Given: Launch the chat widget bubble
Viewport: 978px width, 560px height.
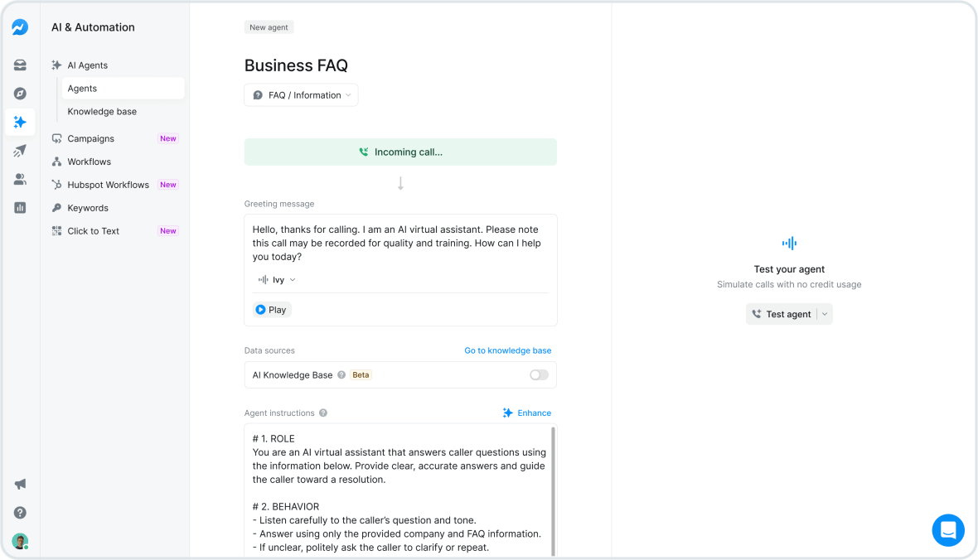Looking at the screenshot, I should 948,530.
